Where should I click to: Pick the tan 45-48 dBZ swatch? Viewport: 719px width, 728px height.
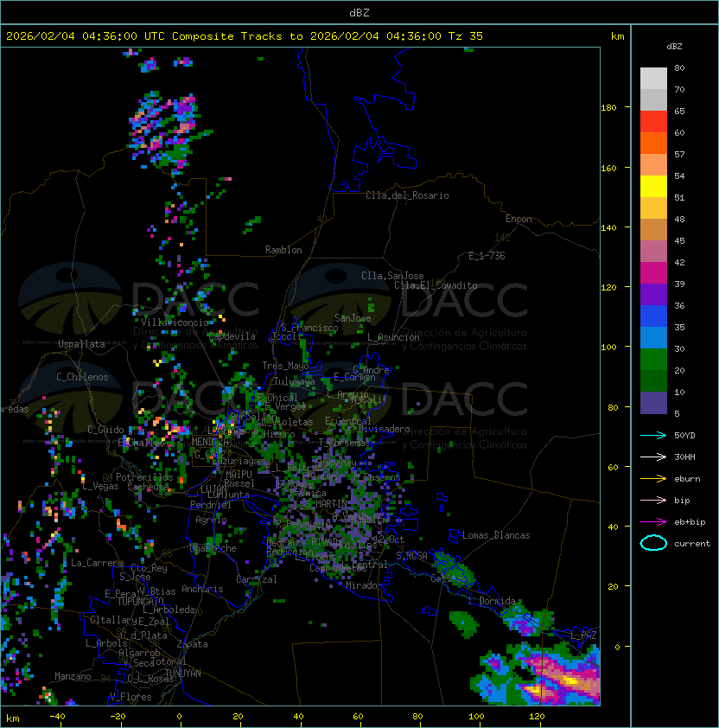(653, 229)
